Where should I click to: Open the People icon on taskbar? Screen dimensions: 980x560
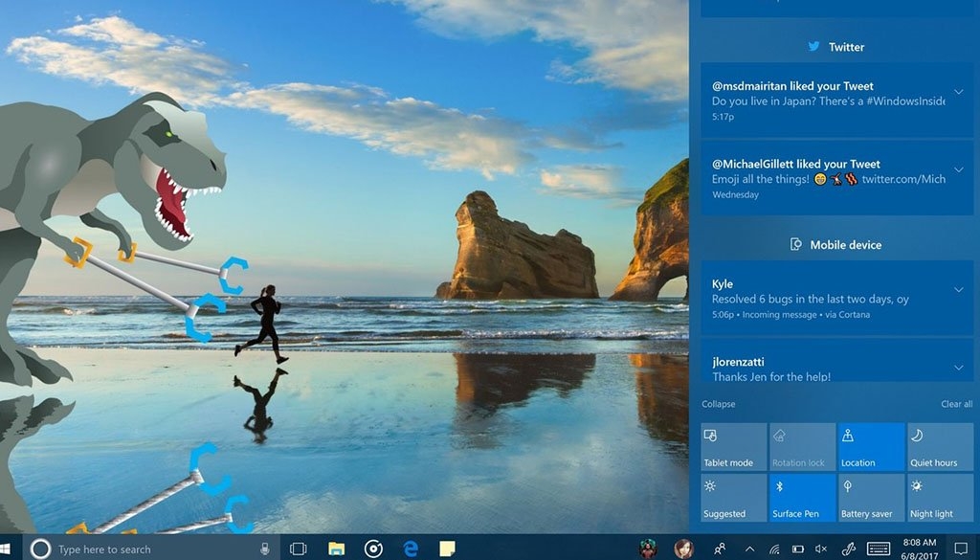coord(720,549)
